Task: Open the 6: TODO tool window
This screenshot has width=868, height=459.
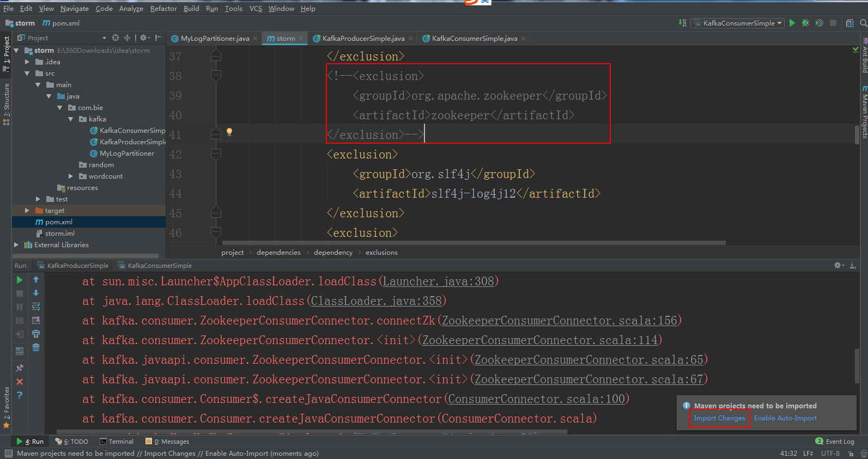Action: 71,442
